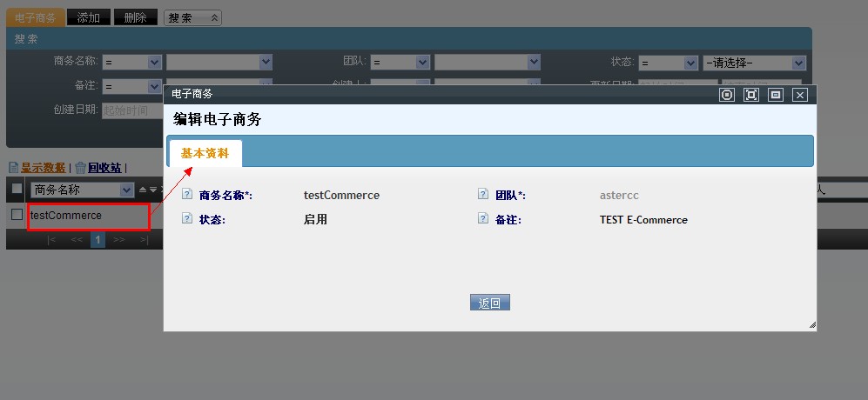Click help icon beside 备注 field
Screen dimensions: 868x400
click(x=483, y=219)
